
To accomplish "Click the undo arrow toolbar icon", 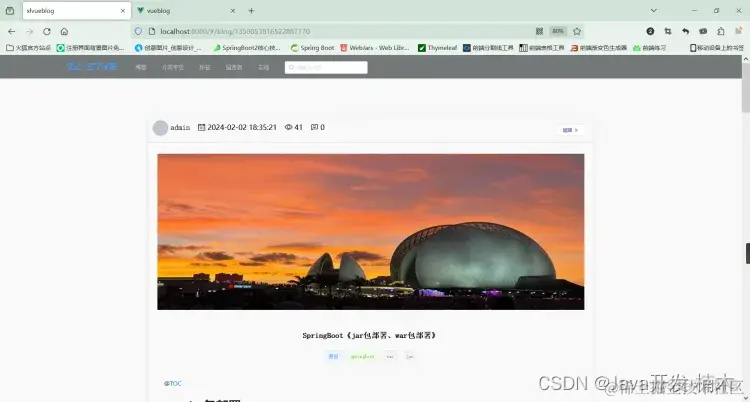I will pos(685,31).
